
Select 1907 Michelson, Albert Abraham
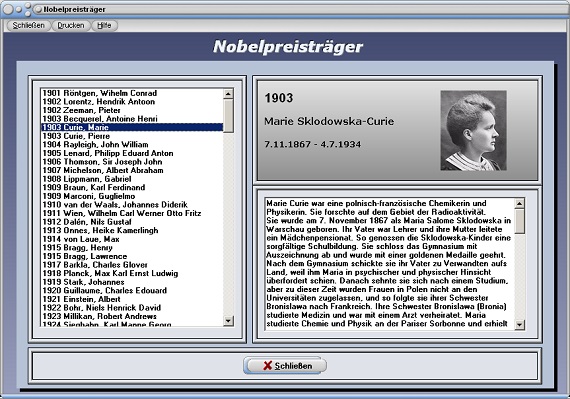(x=132, y=170)
